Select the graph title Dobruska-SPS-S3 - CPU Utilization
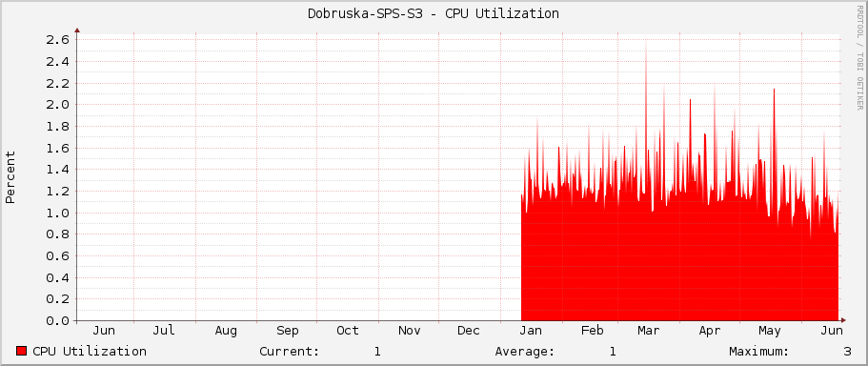 click(x=434, y=14)
